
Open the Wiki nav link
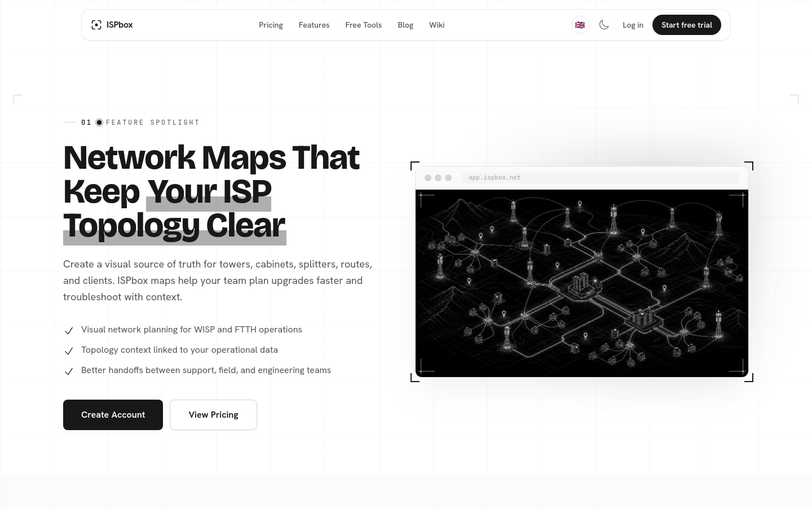(436, 25)
